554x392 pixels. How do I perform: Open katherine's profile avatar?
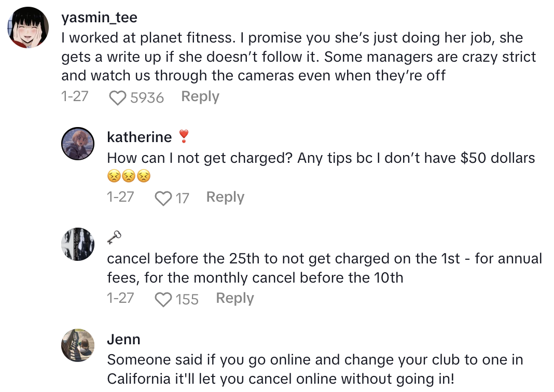pyautogui.click(x=78, y=143)
